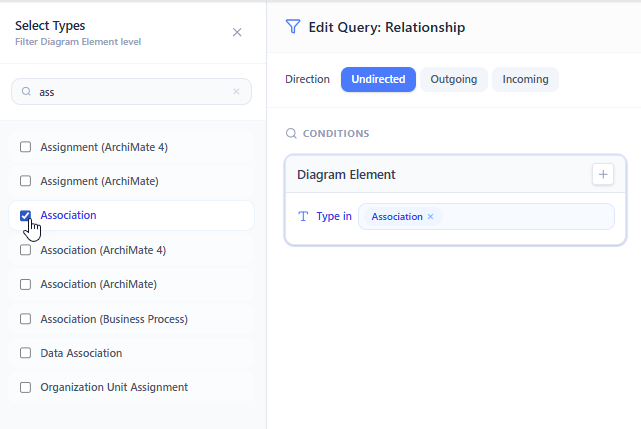Select the Incoming direction

pos(525,79)
